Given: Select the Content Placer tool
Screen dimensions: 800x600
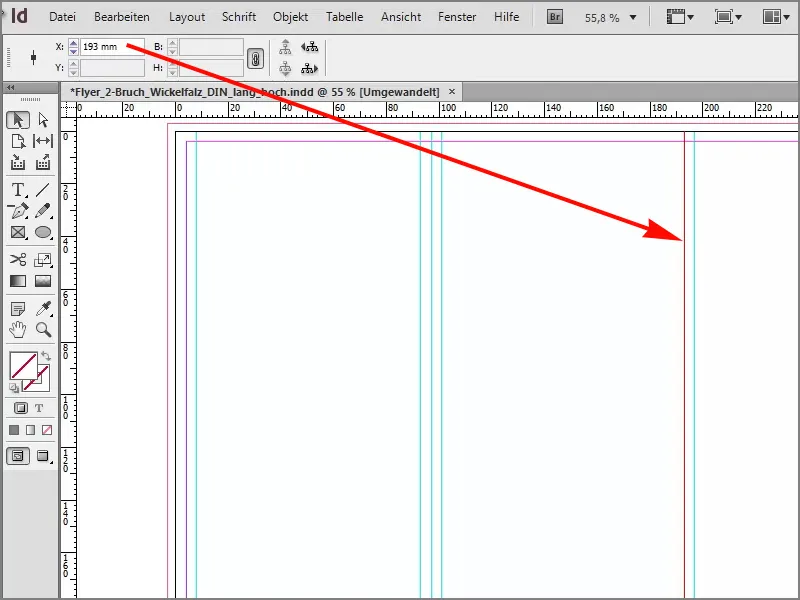Looking at the screenshot, I should coord(43,163).
